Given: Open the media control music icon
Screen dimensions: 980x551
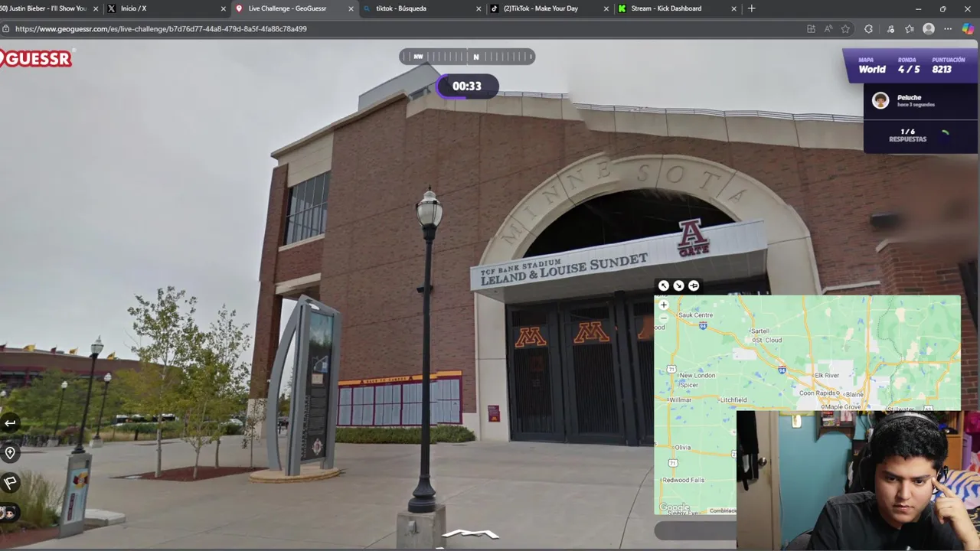Looking at the screenshot, I should click(x=890, y=29).
